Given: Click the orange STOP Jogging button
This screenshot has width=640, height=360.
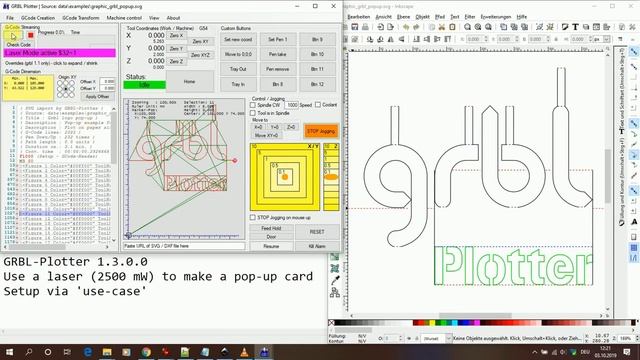Looking at the screenshot, I should [x=321, y=131].
